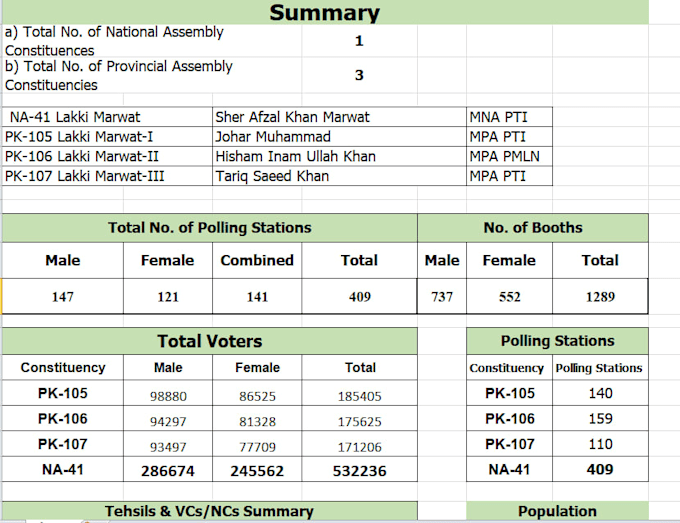Select the NA-41 Lakki Marwat cell

(107, 117)
